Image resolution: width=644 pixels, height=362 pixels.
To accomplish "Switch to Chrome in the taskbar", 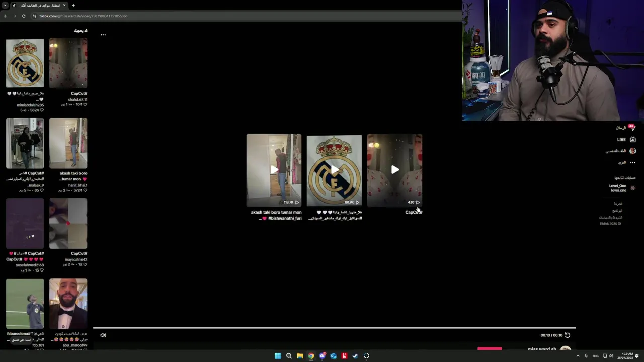I will (311, 356).
